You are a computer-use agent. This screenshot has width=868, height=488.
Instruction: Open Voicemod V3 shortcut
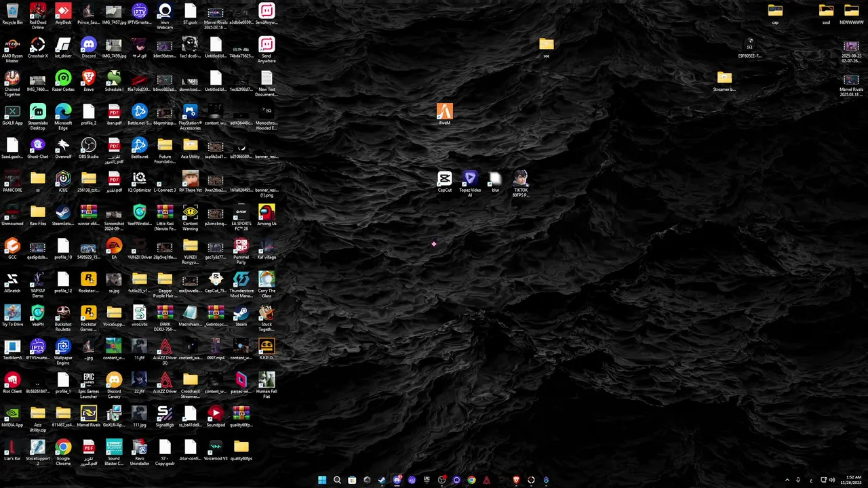[x=216, y=450]
